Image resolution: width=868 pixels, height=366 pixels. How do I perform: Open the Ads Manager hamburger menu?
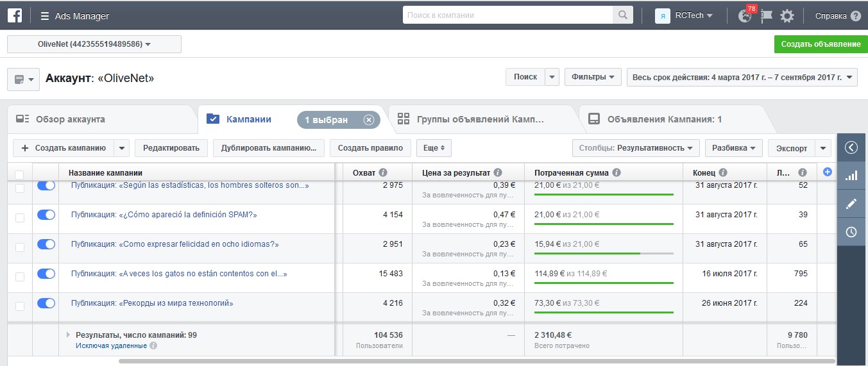[45, 16]
